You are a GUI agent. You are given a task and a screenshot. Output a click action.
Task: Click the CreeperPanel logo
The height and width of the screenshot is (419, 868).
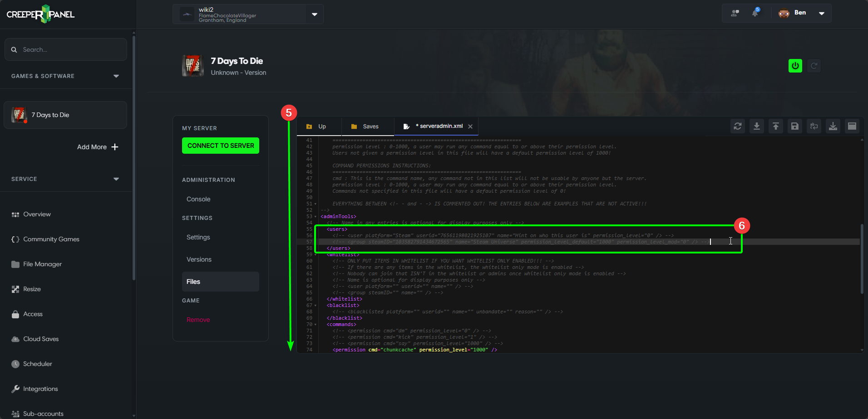click(x=40, y=14)
